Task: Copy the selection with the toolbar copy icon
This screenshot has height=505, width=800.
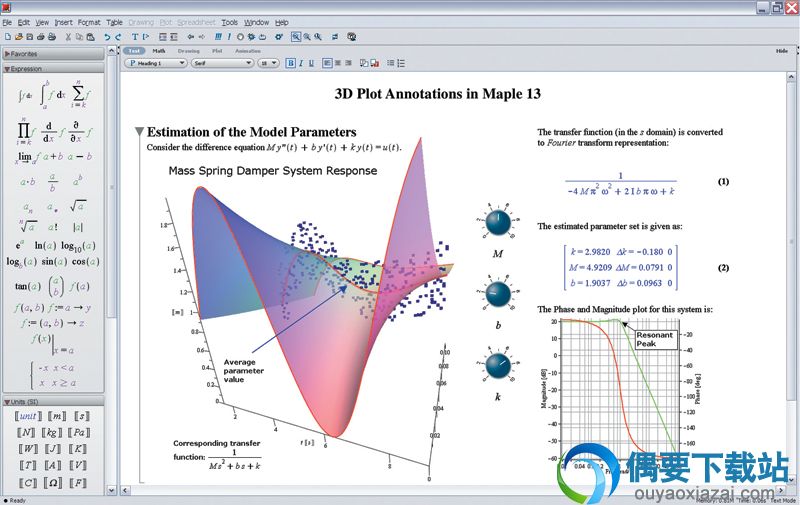Action: click(79, 37)
